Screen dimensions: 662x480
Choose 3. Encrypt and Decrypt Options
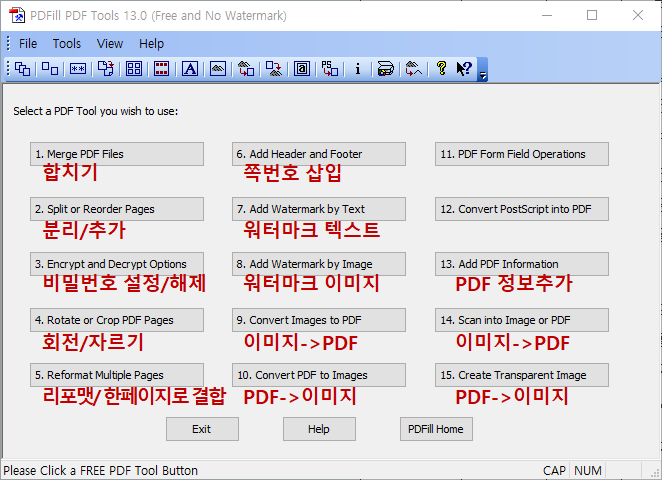pyautogui.click(x=117, y=264)
